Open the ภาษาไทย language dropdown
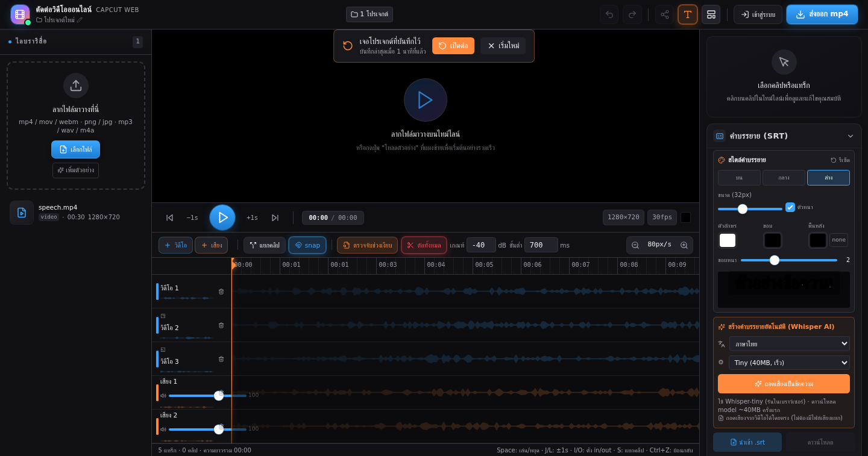This screenshot has height=456, width=868. pos(790,343)
